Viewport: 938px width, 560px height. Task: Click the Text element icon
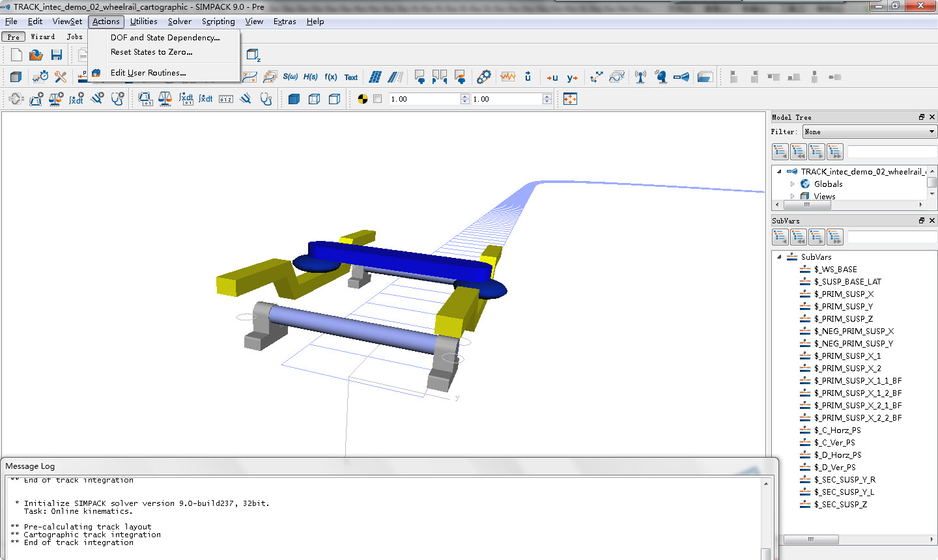click(x=351, y=77)
